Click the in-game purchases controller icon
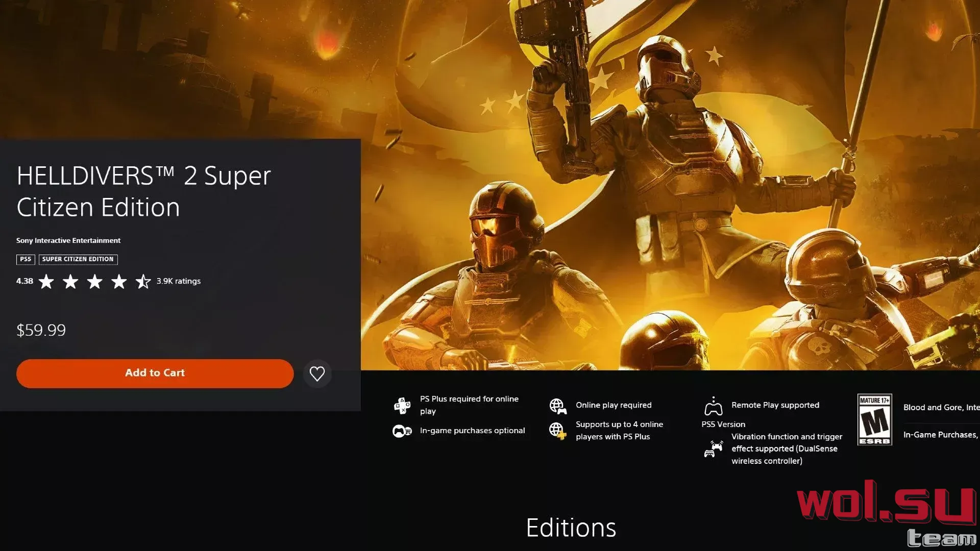980x551 pixels. coord(402,431)
